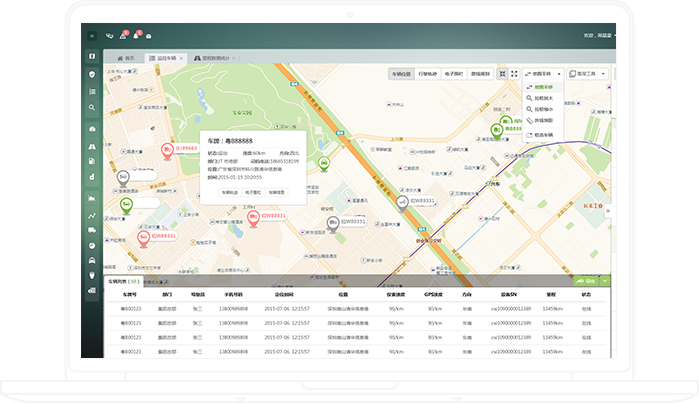Toggle the 车辆位置 map mode button
The image size is (699, 403).
(401, 74)
